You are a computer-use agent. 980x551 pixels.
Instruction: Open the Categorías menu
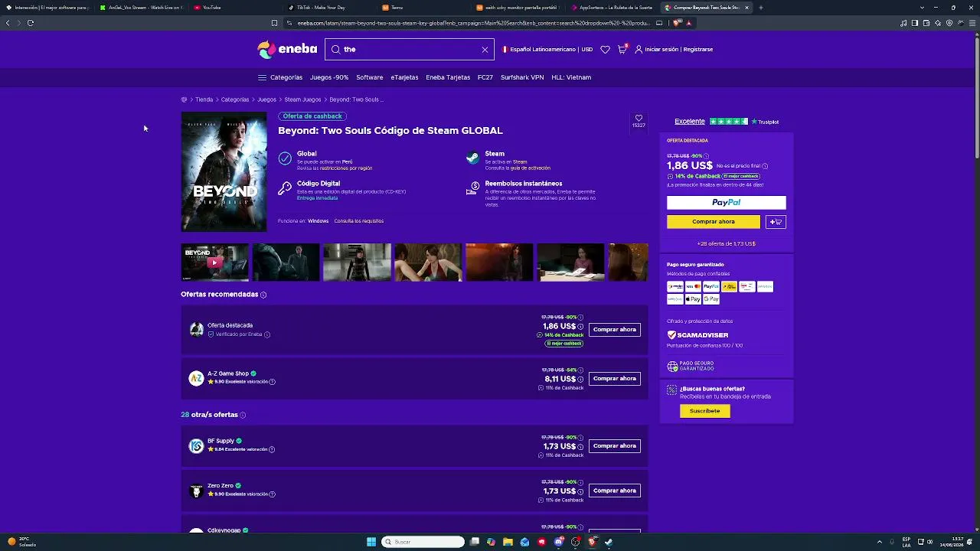tap(280, 77)
